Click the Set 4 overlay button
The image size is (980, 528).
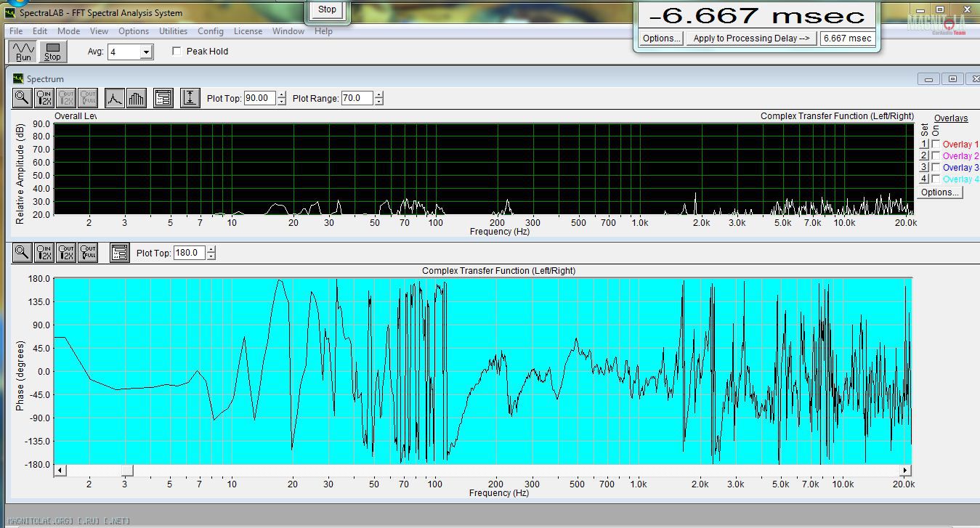[924, 179]
